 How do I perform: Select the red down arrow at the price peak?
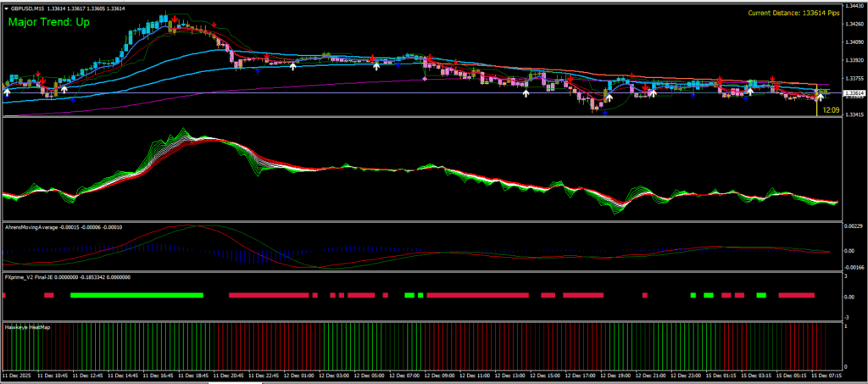point(174,17)
